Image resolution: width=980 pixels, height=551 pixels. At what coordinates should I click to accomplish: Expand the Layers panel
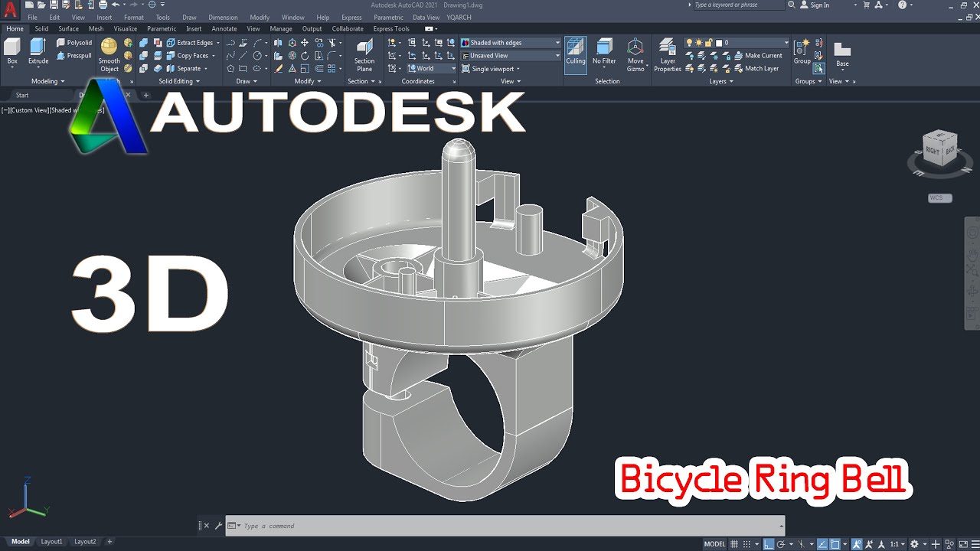click(x=720, y=81)
